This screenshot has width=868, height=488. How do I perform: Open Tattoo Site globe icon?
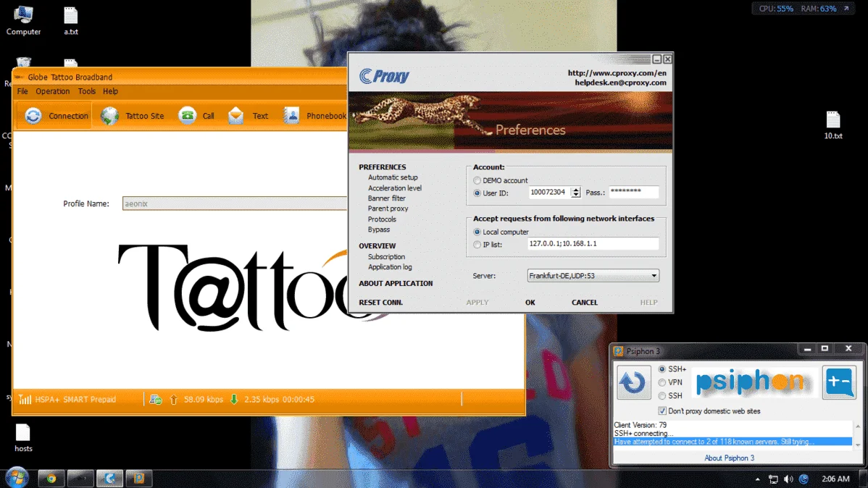(109, 116)
